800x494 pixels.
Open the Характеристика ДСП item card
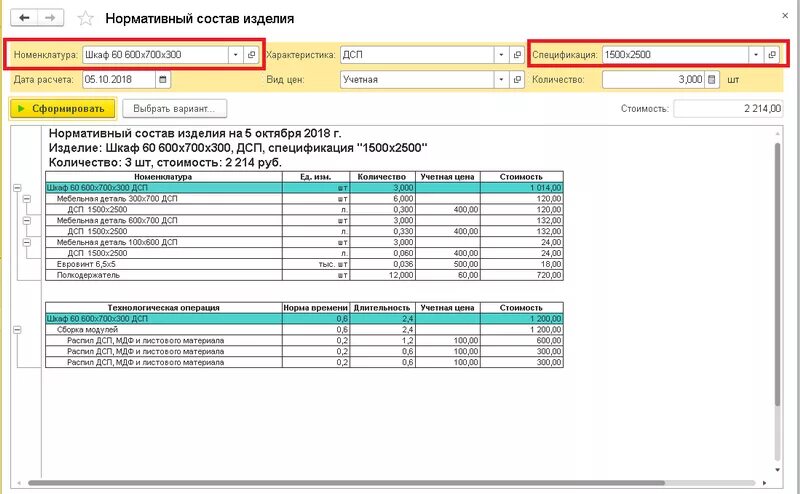point(517,55)
